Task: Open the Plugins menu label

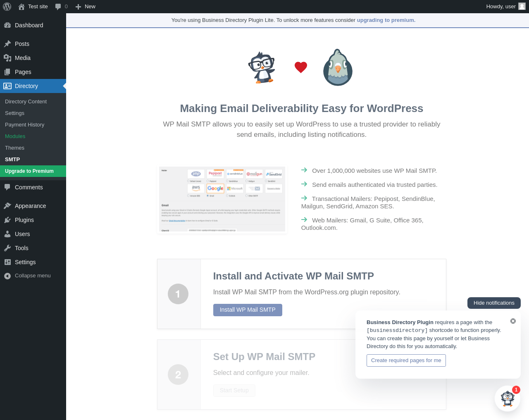Action: 24,220
